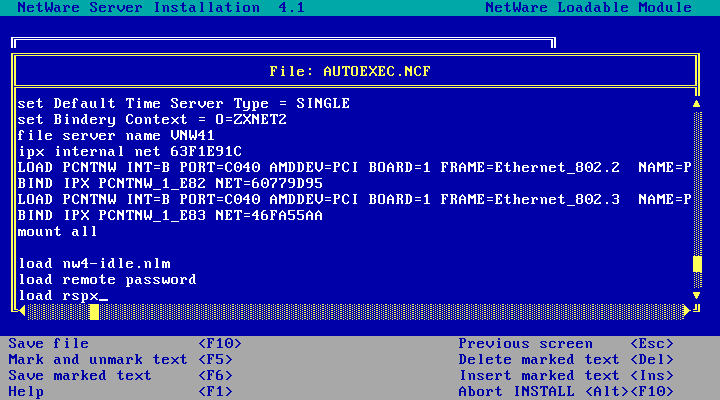
Task: Click the 'File: AUTOEXEC.NCF' title
Action: pyautogui.click(x=350, y=71)
